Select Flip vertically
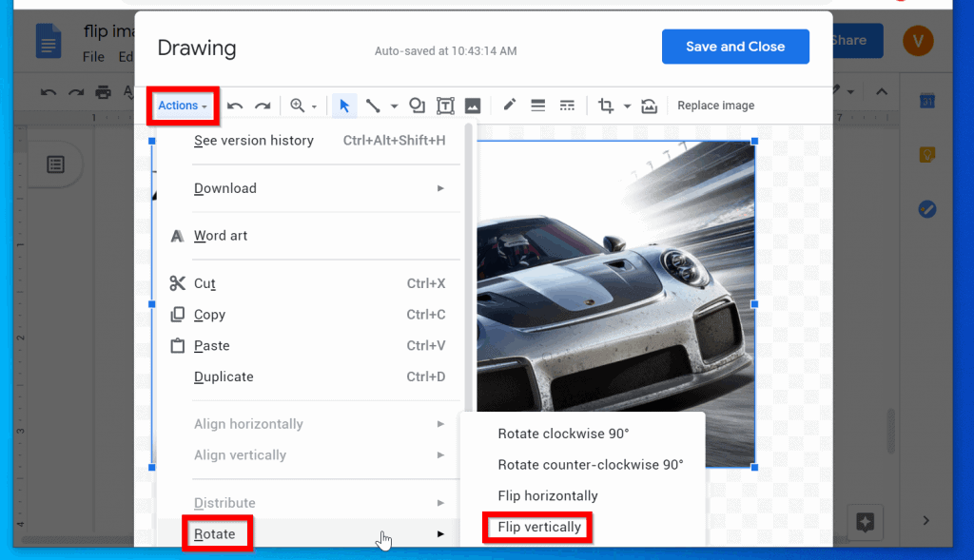This screenshot has width=974, height=560. (x=583, y=527)
